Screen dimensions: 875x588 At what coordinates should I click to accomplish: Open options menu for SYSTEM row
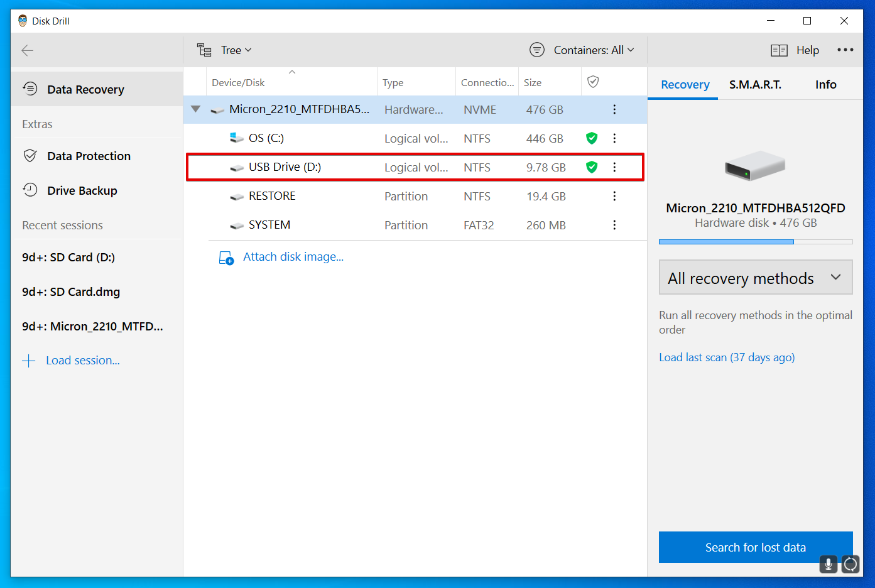click(614, 225)
